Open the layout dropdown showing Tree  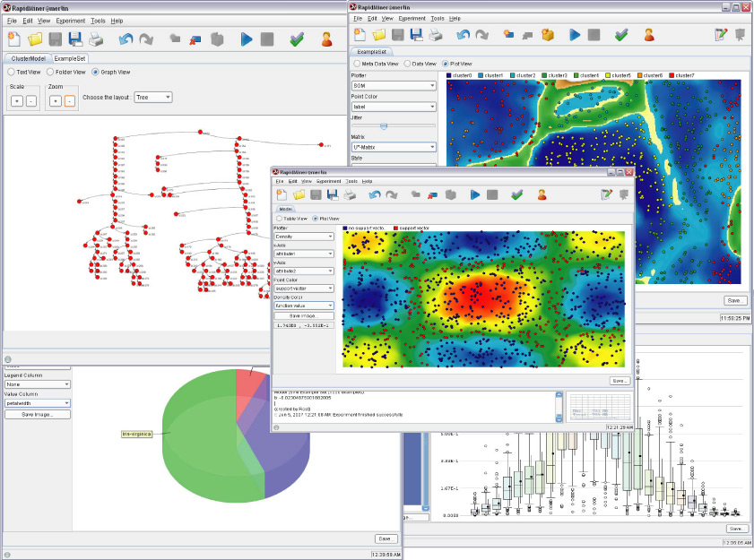click(x=152, y=97)
